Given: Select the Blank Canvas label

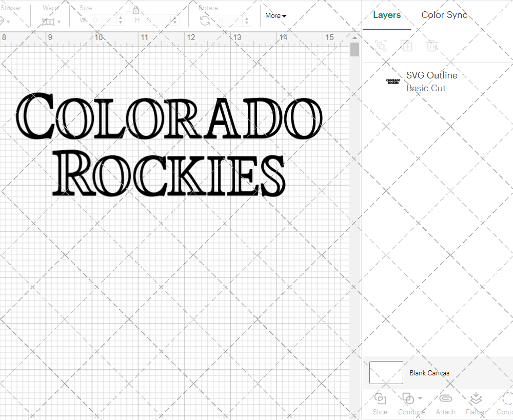Looking at the screenshot, I should [x=429, y=373].
